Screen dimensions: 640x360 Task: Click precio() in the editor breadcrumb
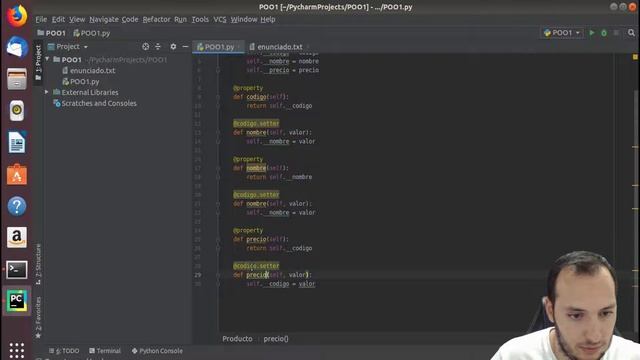(276, 339)
